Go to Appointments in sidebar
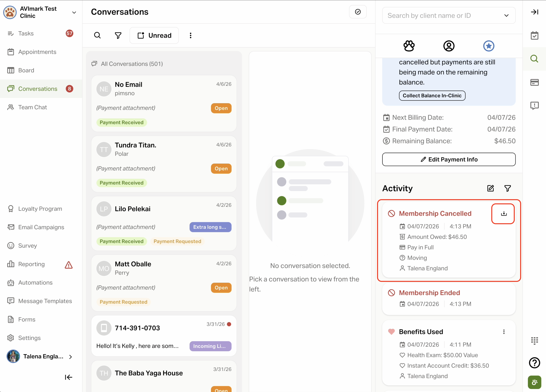 pos(37,52)
